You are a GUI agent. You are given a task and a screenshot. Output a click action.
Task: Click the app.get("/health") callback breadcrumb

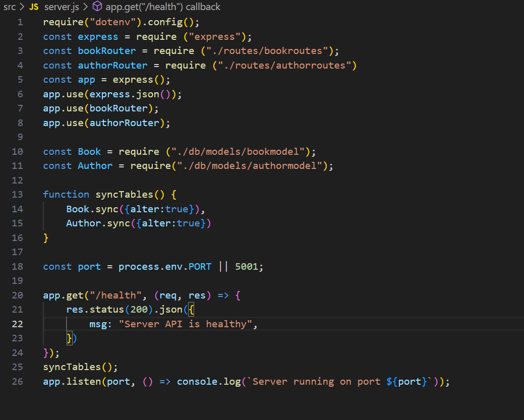point(163,7)
